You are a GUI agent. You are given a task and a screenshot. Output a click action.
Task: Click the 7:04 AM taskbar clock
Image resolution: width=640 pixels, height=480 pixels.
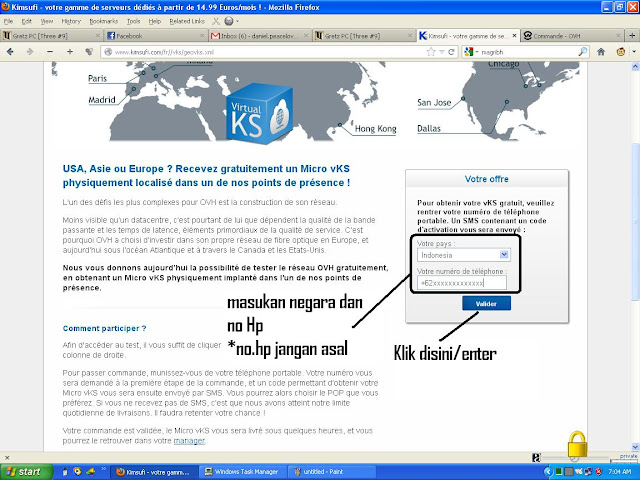(620, 472)
